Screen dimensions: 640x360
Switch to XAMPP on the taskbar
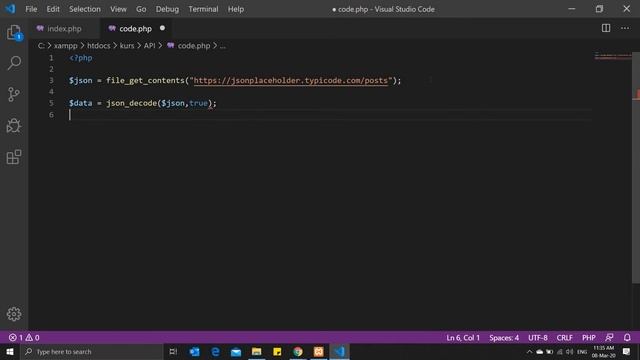pos(319,351)
